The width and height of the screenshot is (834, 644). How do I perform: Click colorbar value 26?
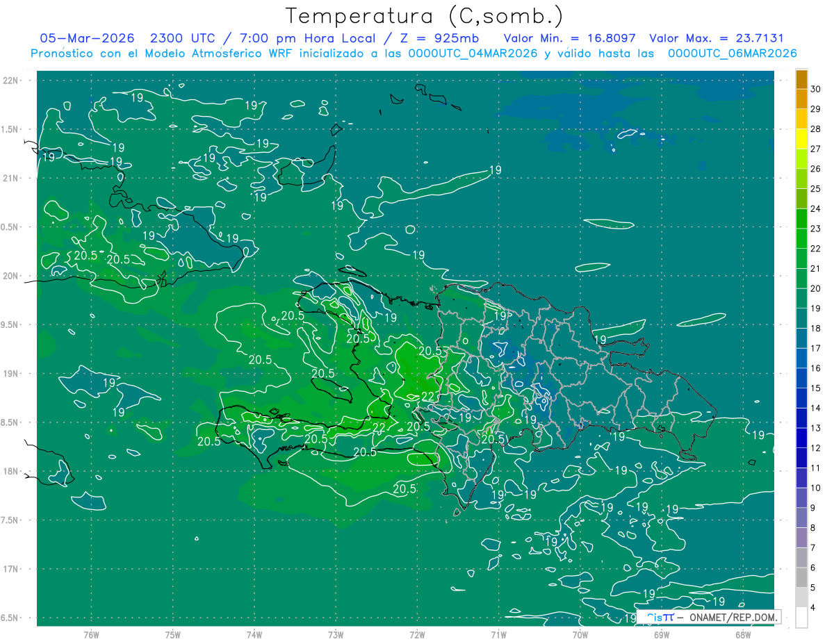point(816,169)
